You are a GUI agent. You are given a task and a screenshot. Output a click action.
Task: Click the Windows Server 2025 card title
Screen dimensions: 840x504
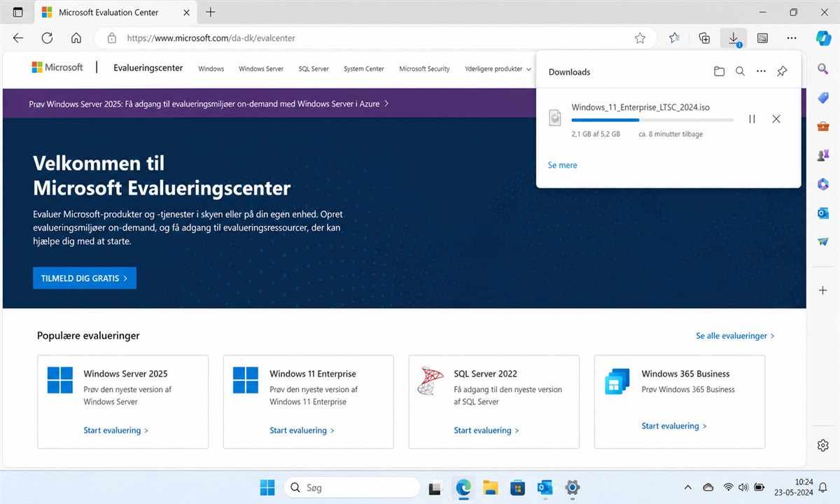(125, 374)
